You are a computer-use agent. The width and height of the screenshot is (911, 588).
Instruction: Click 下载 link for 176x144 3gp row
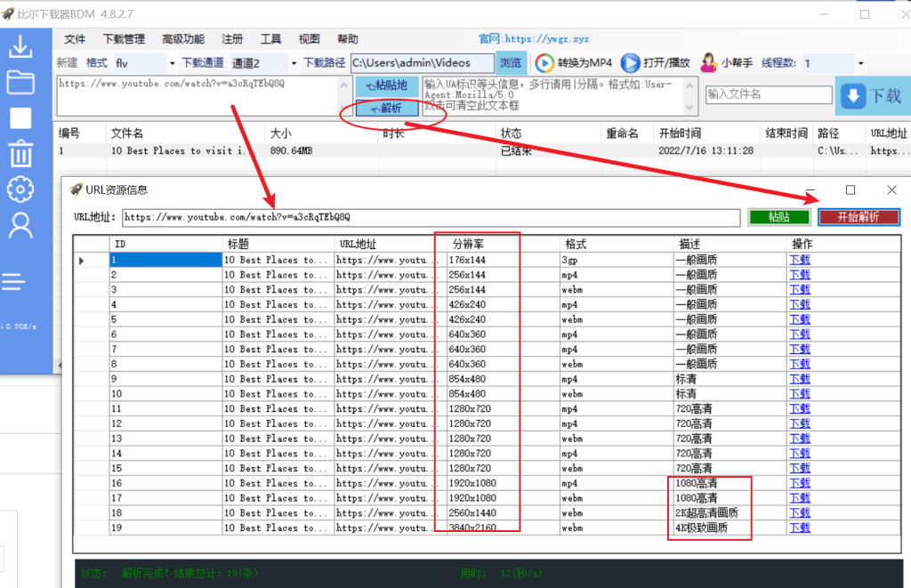click(x=800, y=260)
